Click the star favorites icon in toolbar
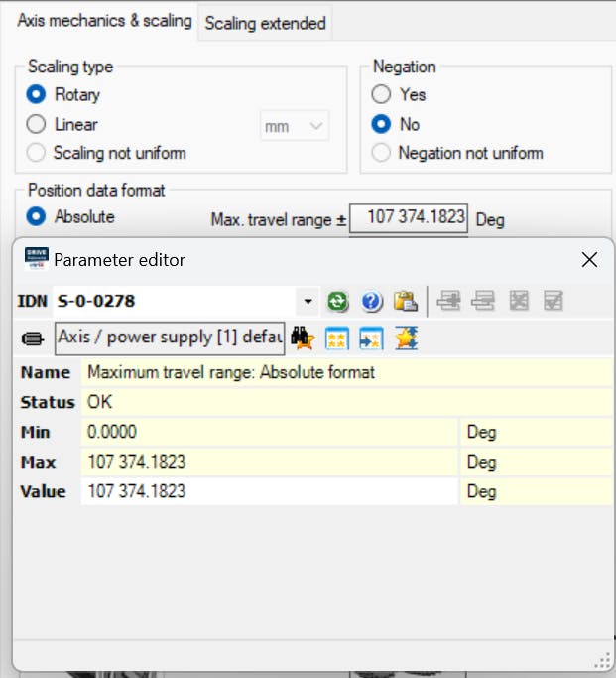 coord(407,338)
